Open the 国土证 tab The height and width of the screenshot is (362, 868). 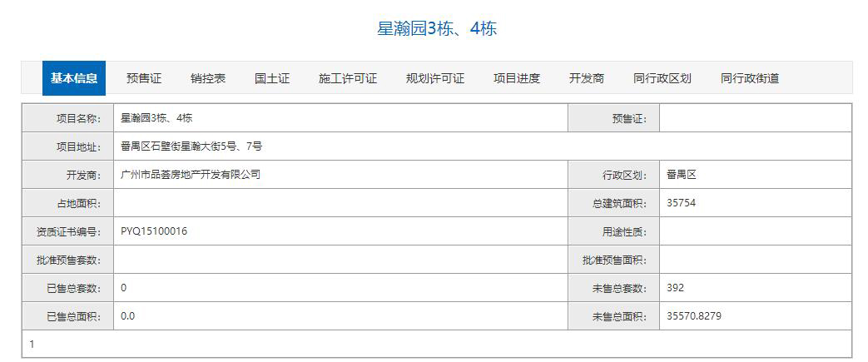click(x=272, y=78)
